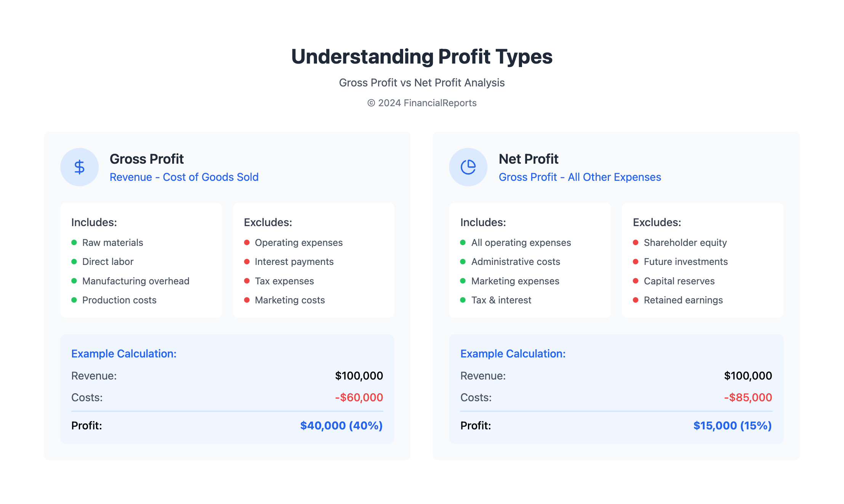Click the Gross Profit - All Other Expenses formula

coord(580,177)
